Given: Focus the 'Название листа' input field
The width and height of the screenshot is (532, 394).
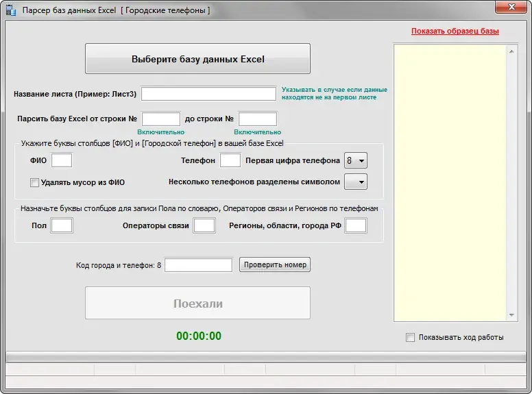Looking at the screenshot, I should point(208,94).
